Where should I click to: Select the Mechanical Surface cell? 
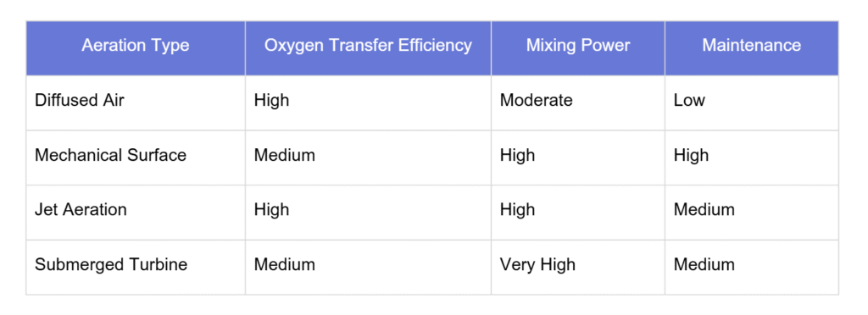click(136, 157)
